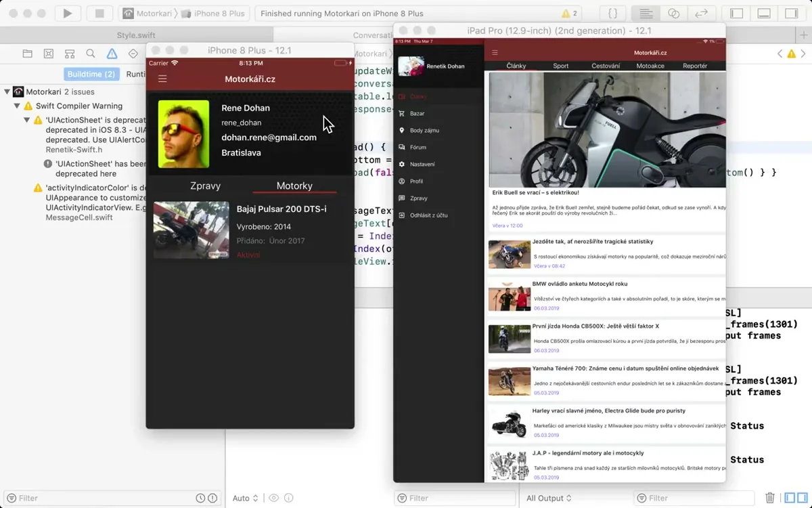The height and width of the screenshot is (508, 812).
Task: Select the Issue navigator warning icon
Action: tap(112, 54)
